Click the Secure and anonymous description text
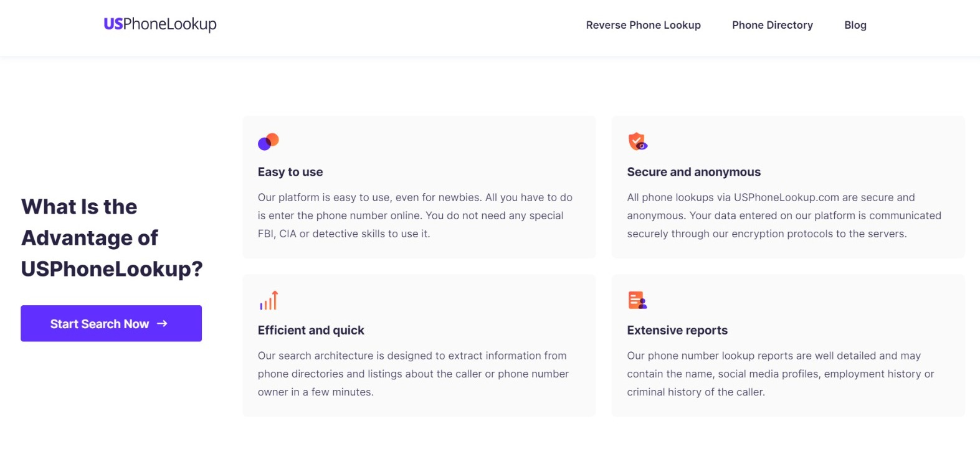This screenshot has width=980, height=469. (x=784, y=216)
